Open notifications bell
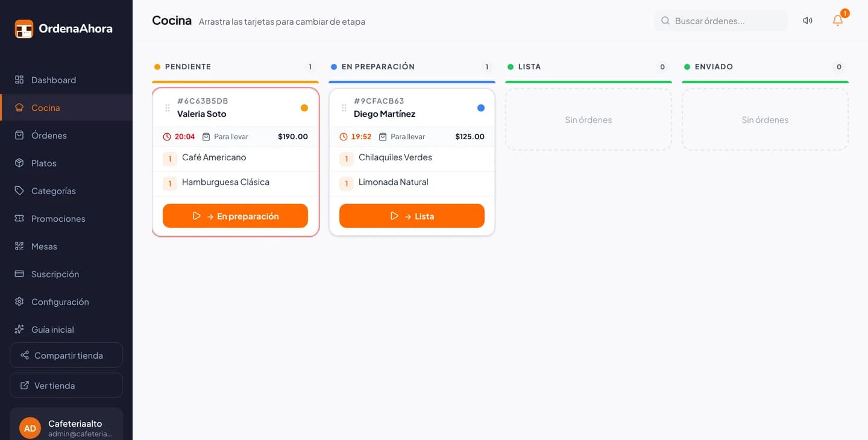 838,20
